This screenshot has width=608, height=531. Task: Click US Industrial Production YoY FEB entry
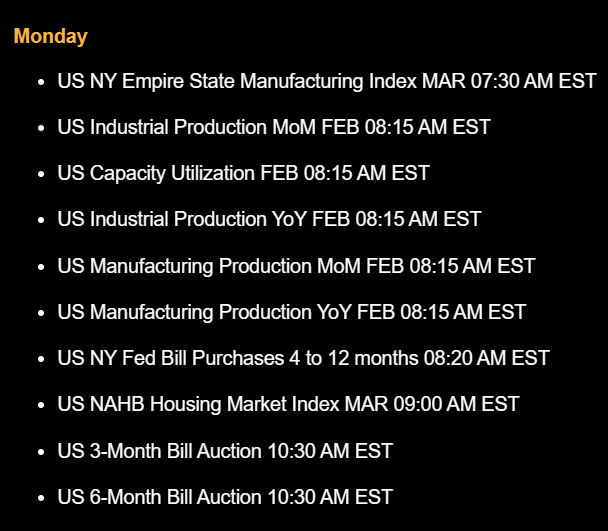pyautogui.click(x=269, y=219)
